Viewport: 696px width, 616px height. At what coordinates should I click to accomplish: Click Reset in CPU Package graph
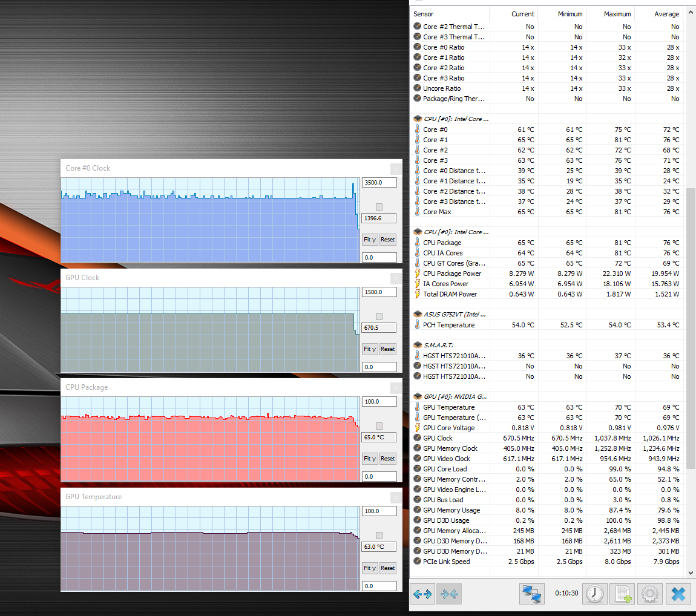[x=387, y=459]
